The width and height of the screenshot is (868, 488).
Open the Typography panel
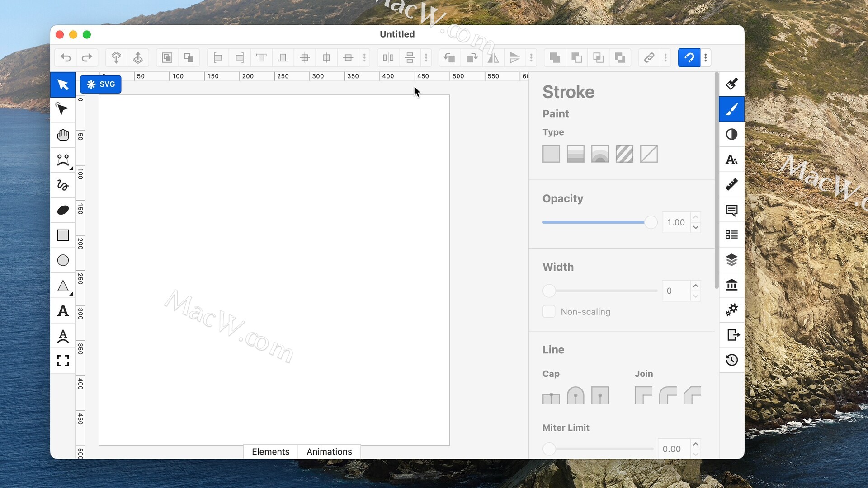[731, 160]
